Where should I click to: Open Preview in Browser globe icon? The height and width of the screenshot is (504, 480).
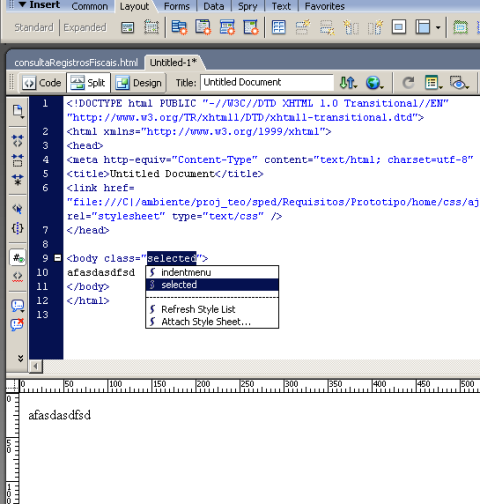click(x=374, y=82)
